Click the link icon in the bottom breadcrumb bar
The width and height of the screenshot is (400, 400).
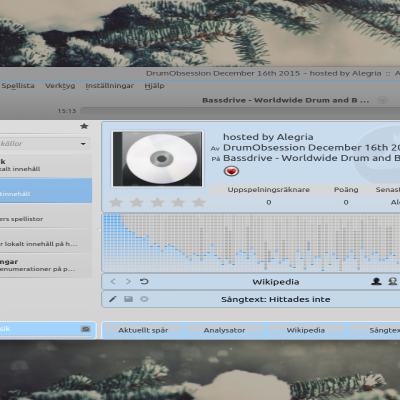86,329
